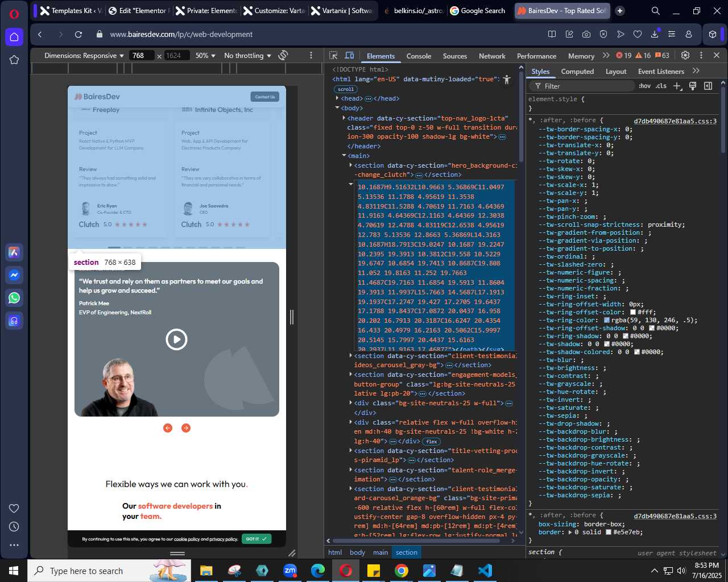
Task: Open Messenger in Opera sidebar
Action: pos(14,275)
